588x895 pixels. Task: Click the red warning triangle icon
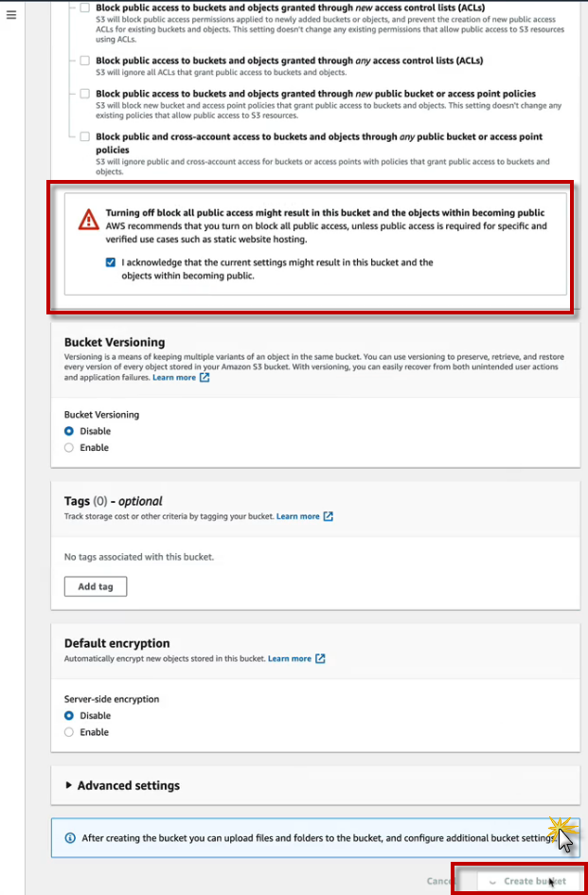tap(88, 220)
